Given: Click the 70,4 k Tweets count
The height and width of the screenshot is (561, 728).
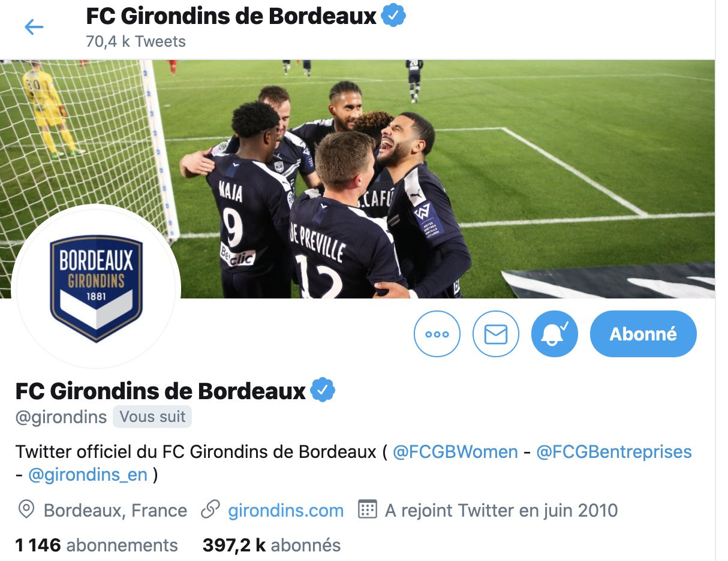Looking at the screenshot, I should (136, 41).
